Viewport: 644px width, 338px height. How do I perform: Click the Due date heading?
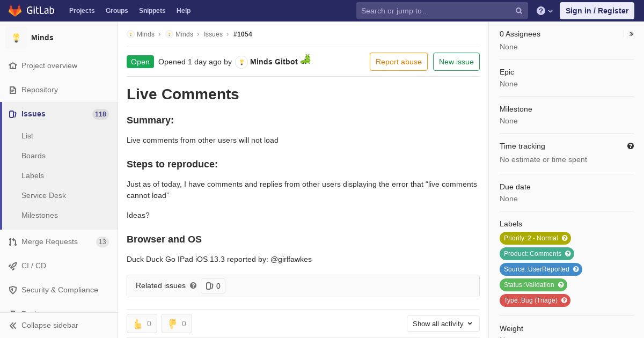tap(515, 187)
